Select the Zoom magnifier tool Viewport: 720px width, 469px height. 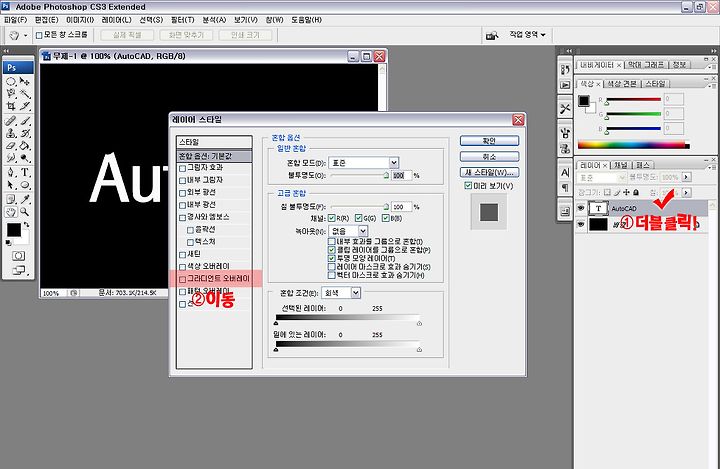click(25, 212)
